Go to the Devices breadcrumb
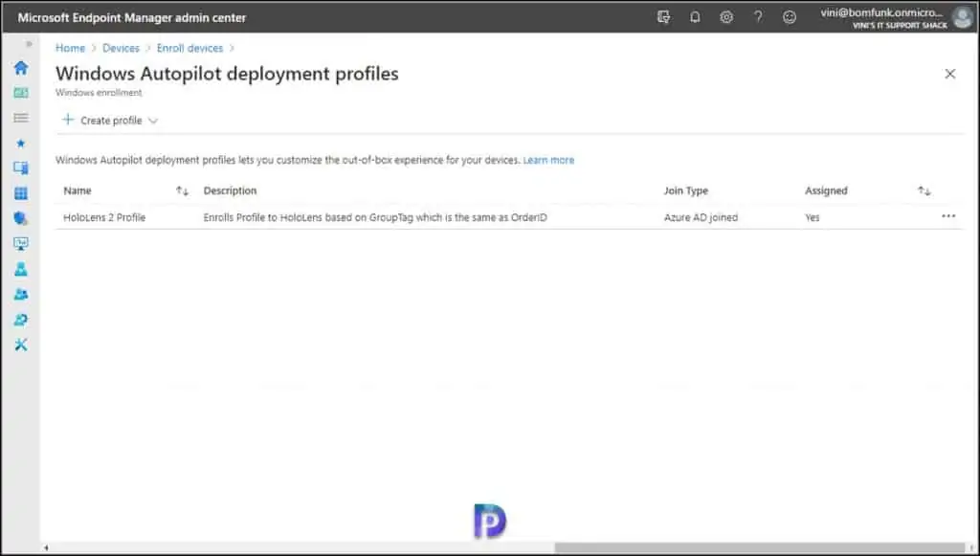This screenshot has width=980, height=556. pos(121,48)
